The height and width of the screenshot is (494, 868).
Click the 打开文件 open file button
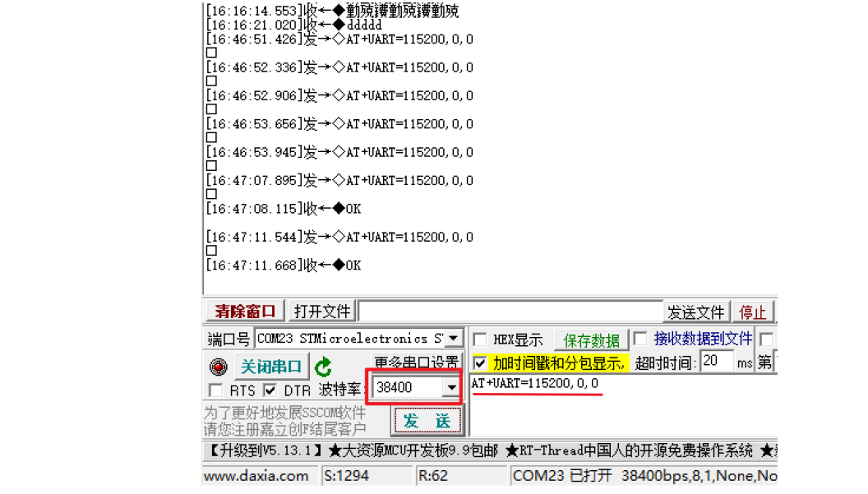coord(322,311)
